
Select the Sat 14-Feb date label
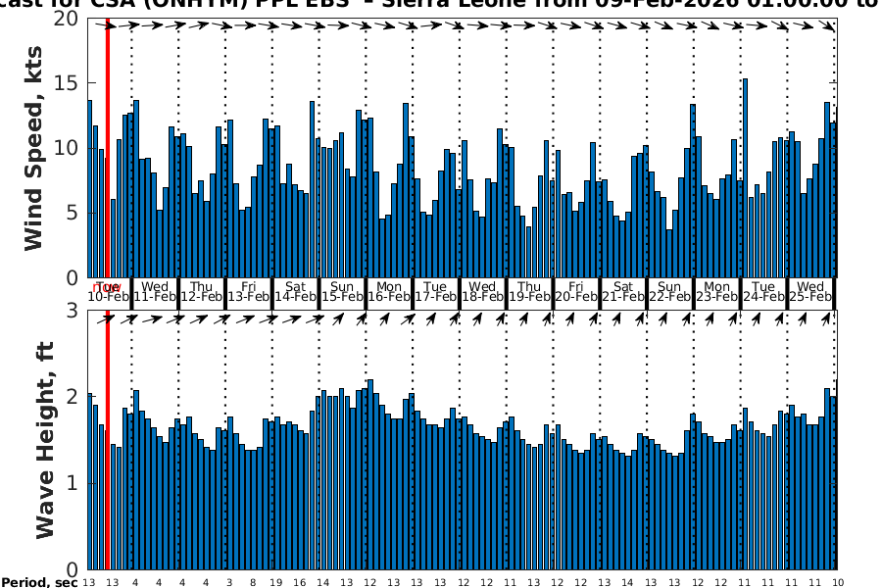[295, 291]
